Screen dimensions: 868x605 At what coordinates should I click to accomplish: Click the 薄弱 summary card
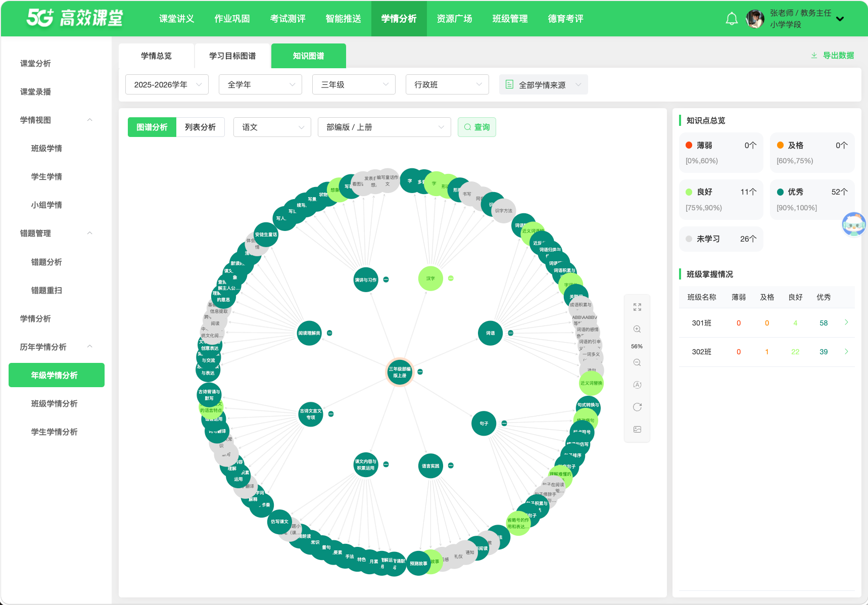click(721, 153)
